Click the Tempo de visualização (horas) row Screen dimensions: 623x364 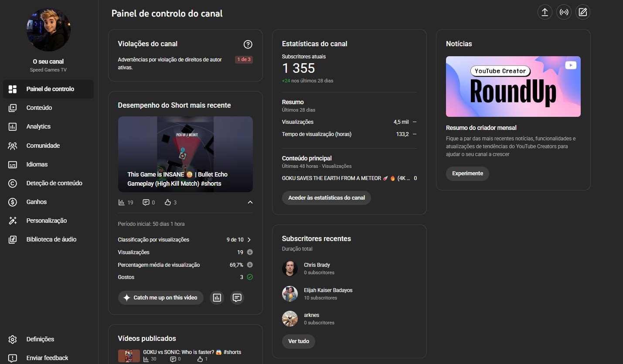tap(349, 134)
